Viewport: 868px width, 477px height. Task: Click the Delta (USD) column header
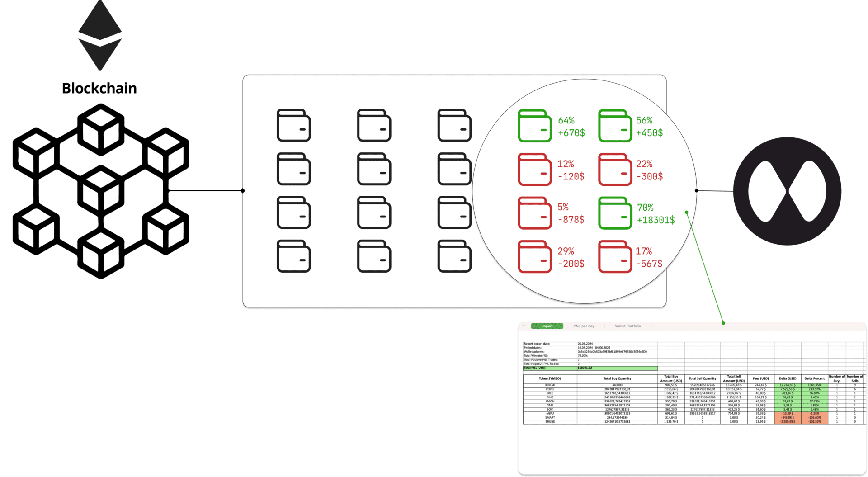tap(788, 379)
